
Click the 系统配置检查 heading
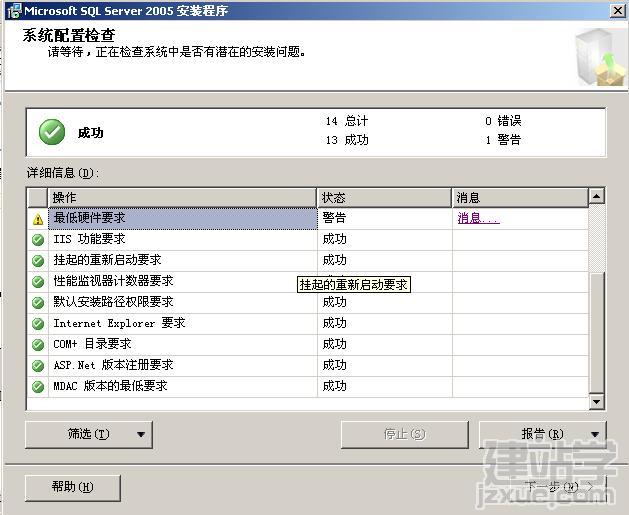[x=69, y=35]
